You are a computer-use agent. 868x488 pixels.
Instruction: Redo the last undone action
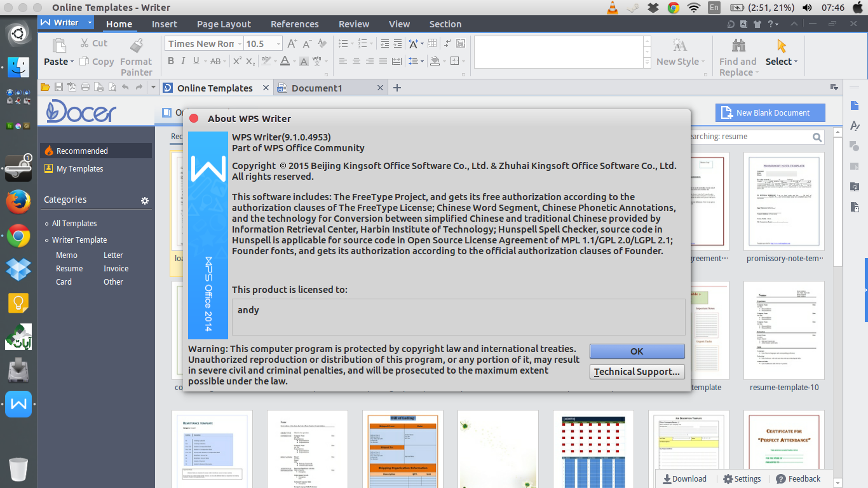(139, 88)
